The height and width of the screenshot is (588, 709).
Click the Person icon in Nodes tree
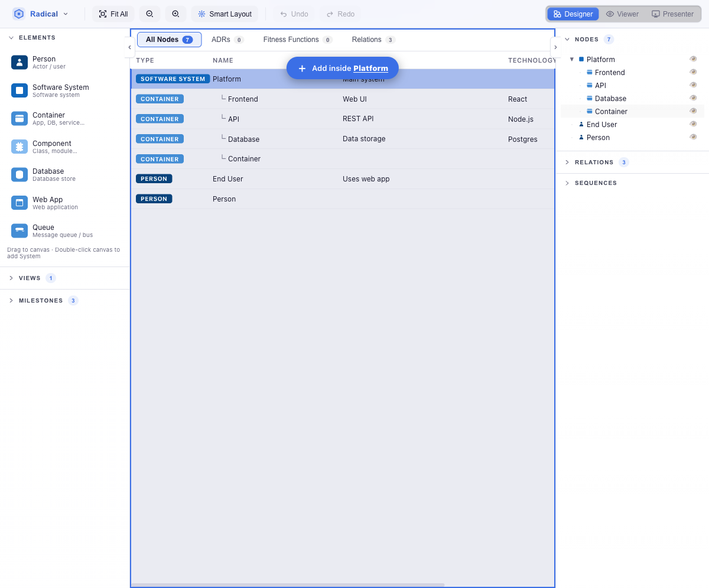(581, 137)
